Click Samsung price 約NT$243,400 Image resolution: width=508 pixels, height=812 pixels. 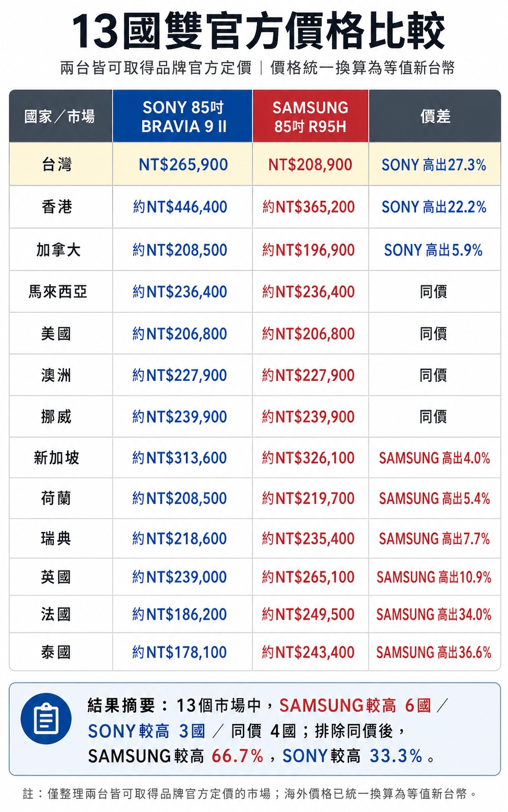(x=309, y=652)
